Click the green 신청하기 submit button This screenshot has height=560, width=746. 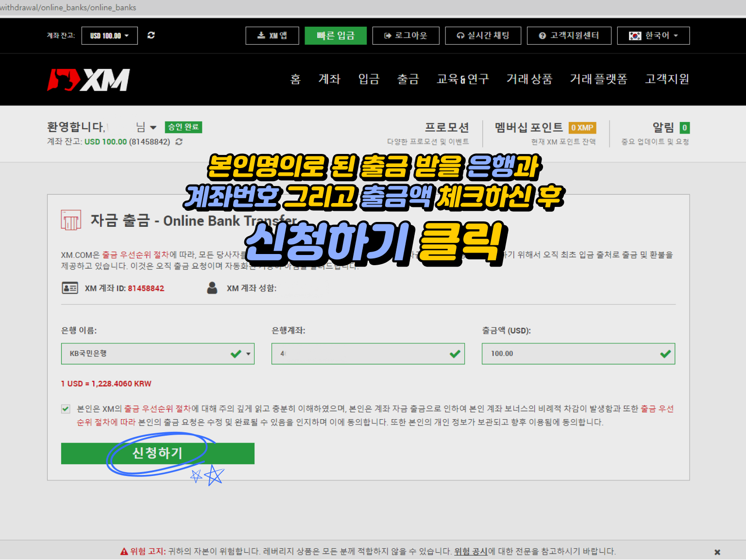[x=157, y=453]
